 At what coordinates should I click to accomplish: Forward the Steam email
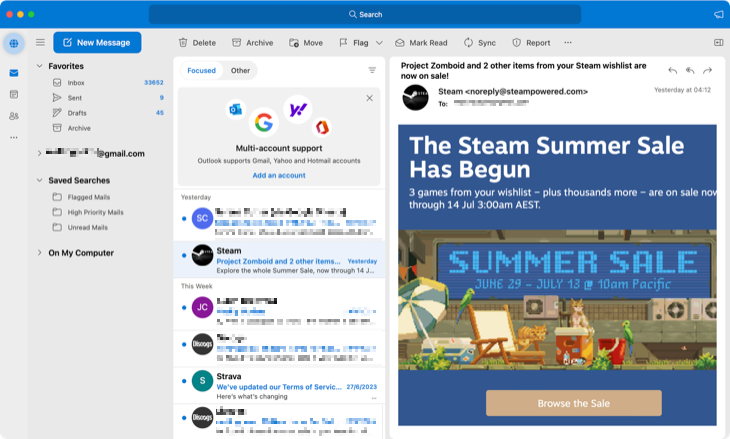[707, 71]
